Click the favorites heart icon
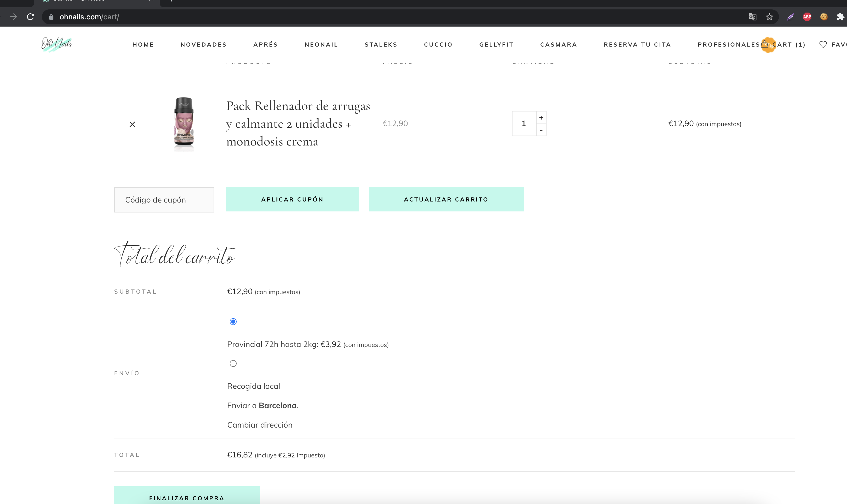The image size is (847, 504). [823, 44]
